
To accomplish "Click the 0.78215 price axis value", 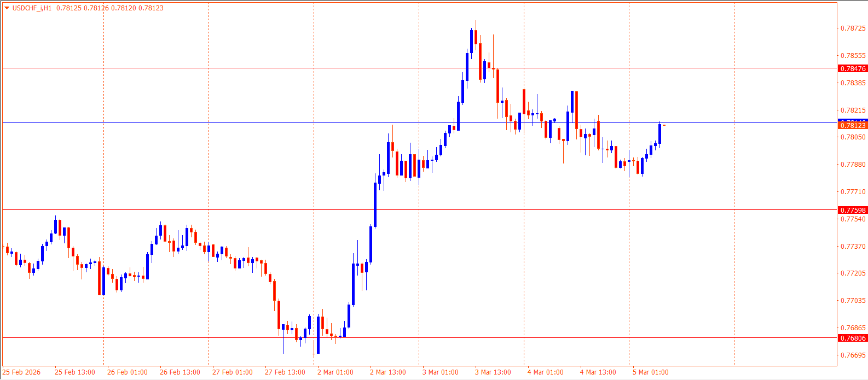I will (853, 110).
